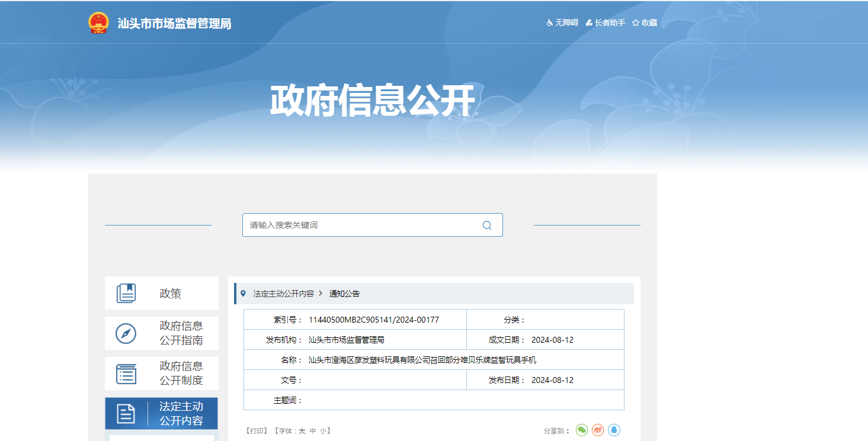Click the list icon for 政府信息公开制度

tap(126, 374)
